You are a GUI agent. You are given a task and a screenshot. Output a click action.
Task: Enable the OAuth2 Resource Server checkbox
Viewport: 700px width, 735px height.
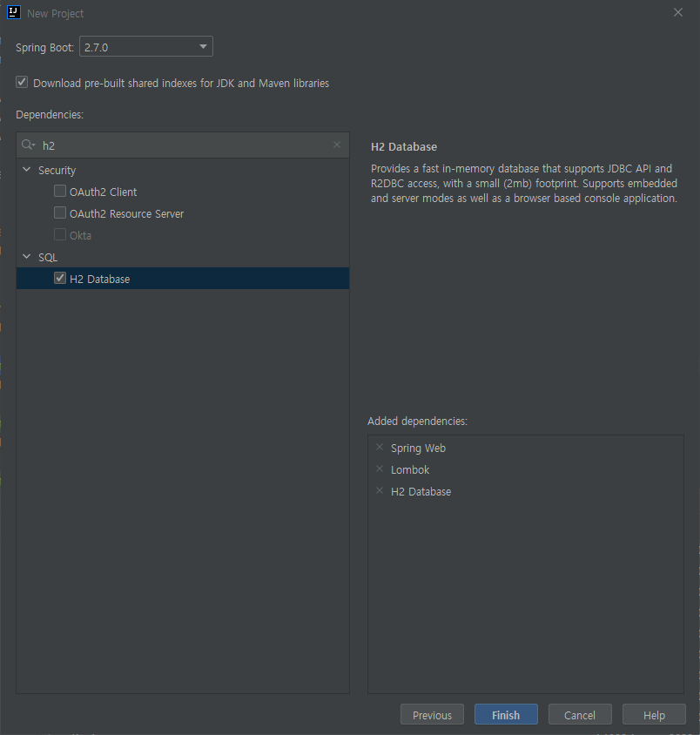tap(60, 212)
